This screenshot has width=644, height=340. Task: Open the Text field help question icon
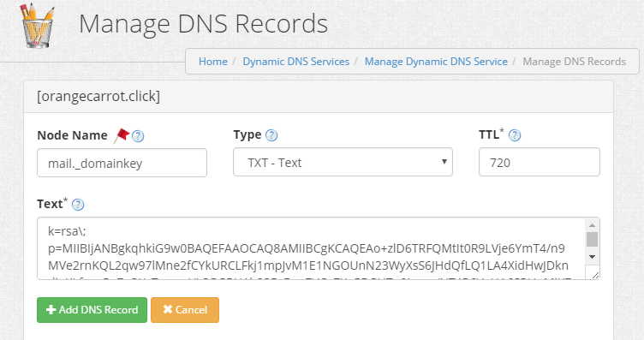[x=78, y=205]
